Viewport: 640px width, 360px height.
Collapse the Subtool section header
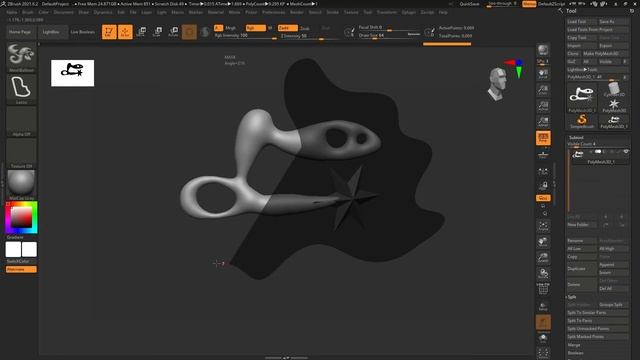click(576, 138)
